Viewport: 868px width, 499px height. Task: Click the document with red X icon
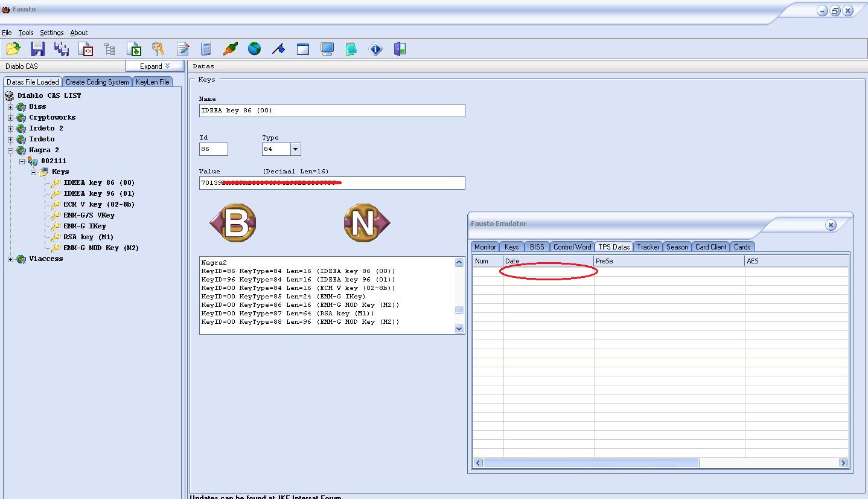86,49
